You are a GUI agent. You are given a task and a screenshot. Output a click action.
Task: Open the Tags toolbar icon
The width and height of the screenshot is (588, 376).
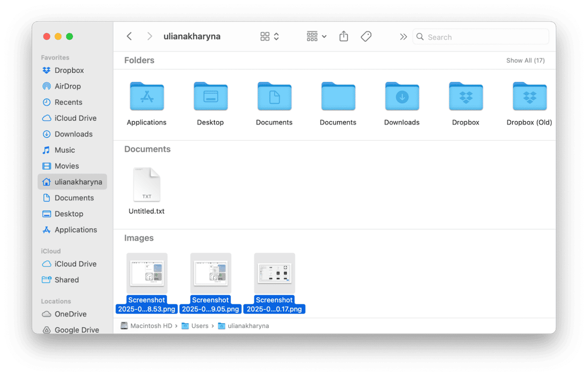click(366, 37)
